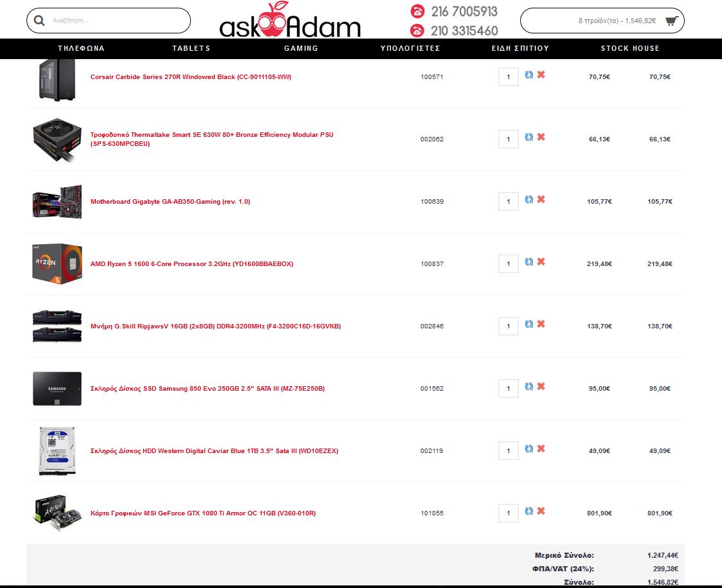Open the GAMING menu
Screen dimensions: 722x588
(301, 48)
